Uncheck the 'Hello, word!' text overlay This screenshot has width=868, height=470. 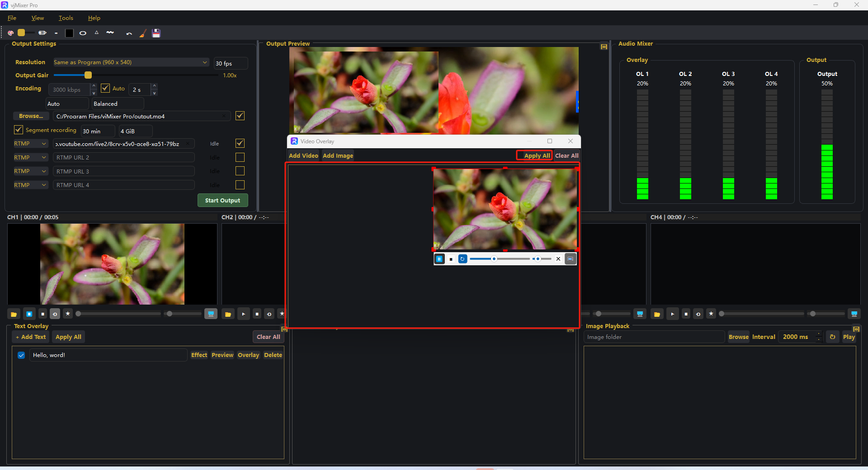click(x=21, y=355)
